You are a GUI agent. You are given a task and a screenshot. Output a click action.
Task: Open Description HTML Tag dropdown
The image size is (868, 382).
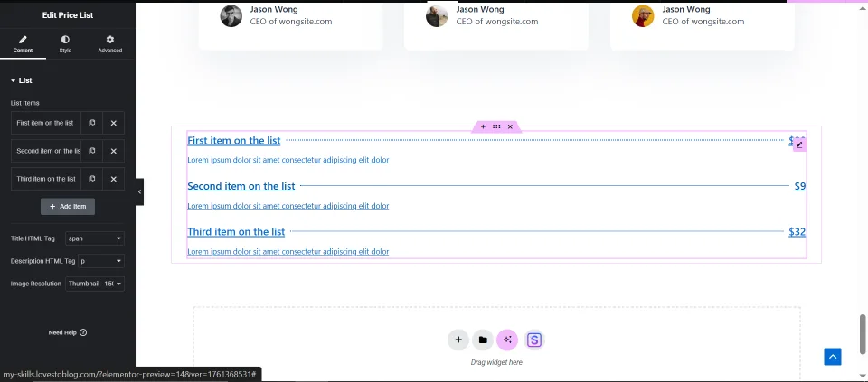(100, 261)
